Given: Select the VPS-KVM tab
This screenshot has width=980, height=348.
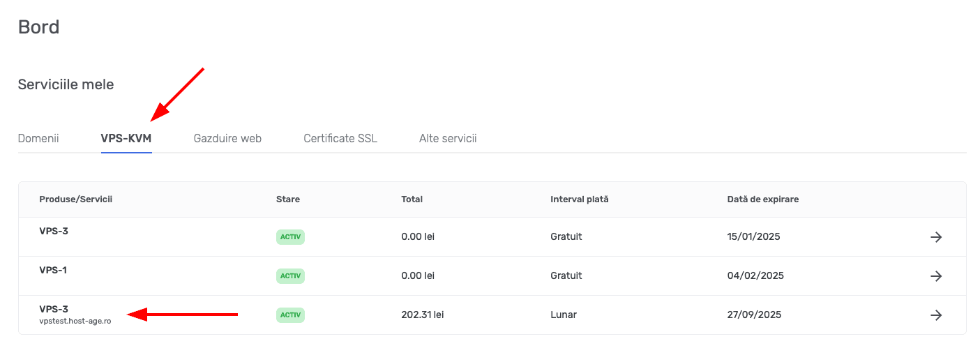Looking at the screenshot, I should click(126, 138).
